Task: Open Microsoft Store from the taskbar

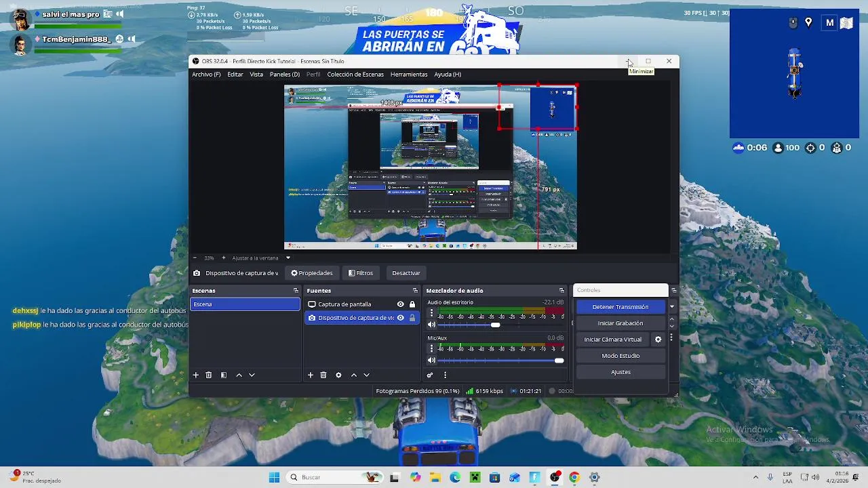Action: pos(495,477)
